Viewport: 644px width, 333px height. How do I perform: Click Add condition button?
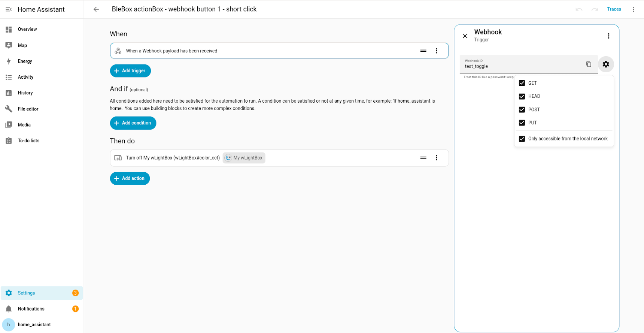[133, 123]
